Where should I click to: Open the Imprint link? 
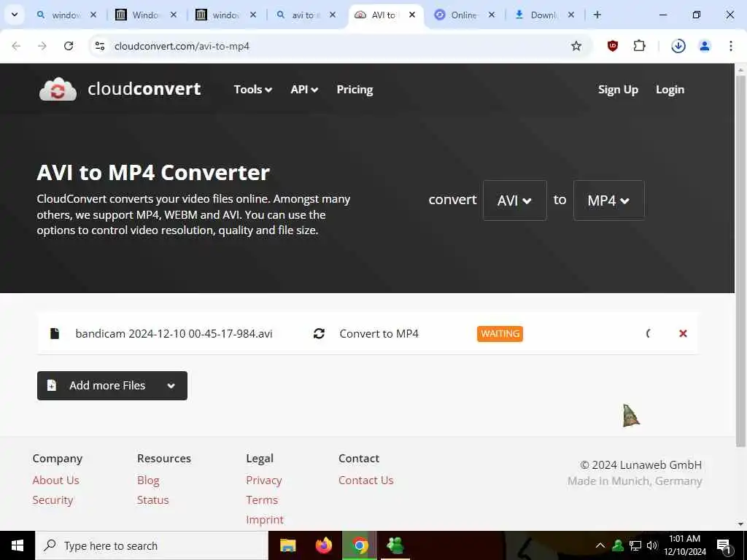(265, 519)
